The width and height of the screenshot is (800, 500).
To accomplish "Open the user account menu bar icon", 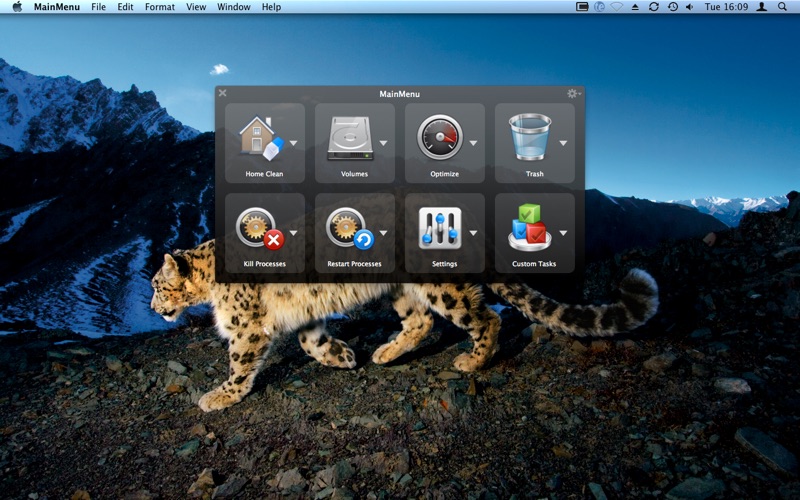I will [762, 7].
